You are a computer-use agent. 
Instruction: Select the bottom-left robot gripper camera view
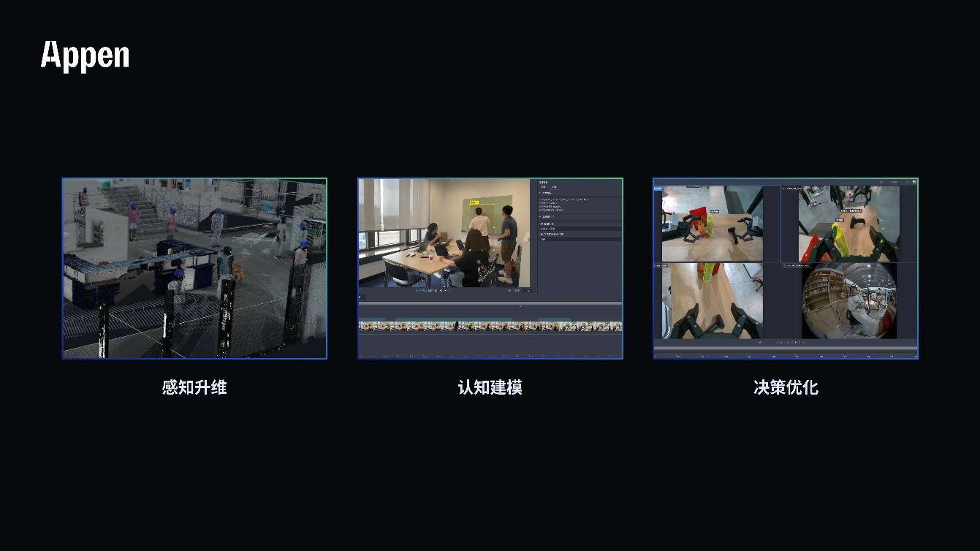712,300
